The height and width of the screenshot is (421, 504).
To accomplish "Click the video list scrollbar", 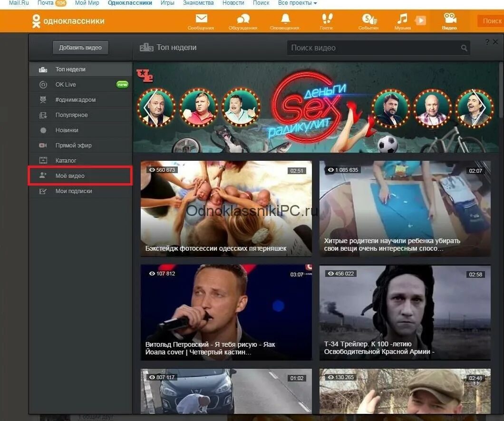I will [502, 91].
